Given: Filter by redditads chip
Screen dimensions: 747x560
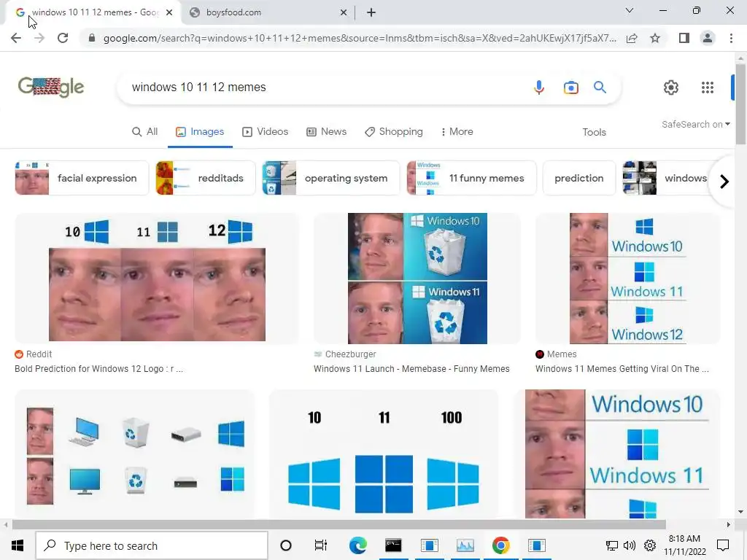Looking at the screenshot, I should pyautogui.click(x=205, y=178).
